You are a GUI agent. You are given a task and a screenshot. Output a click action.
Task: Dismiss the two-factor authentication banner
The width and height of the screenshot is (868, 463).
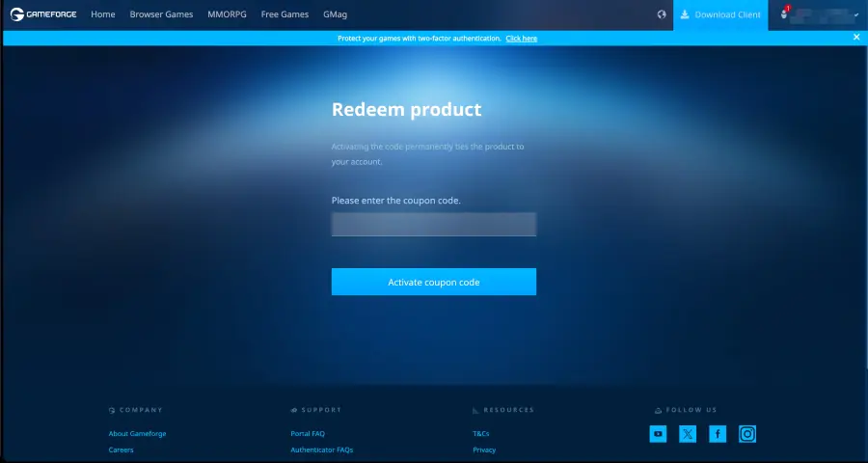coord(856,37)
